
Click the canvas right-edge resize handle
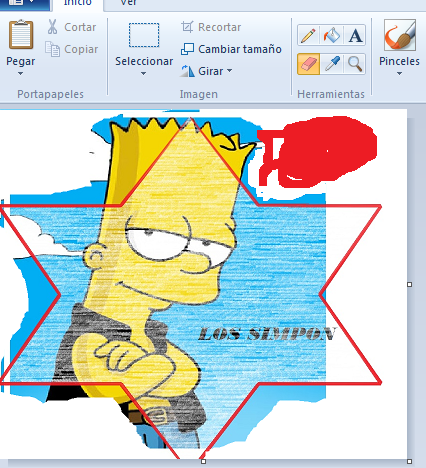[410, 284]
